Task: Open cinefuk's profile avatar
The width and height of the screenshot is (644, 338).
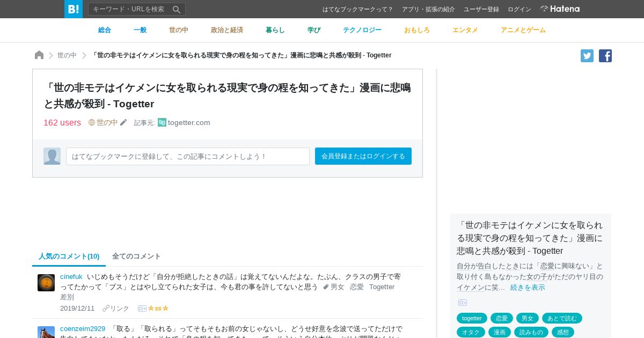Action: pyautogui.click(x=46, y=283)
